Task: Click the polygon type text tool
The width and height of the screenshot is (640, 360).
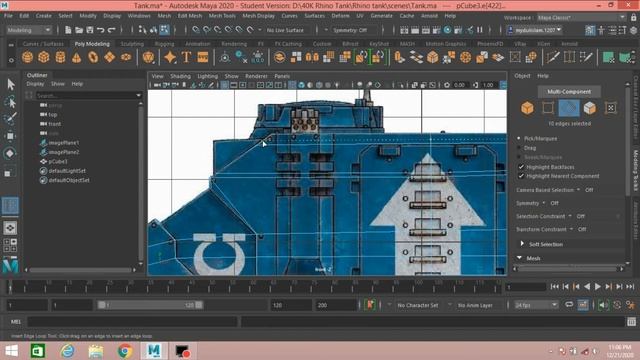Action: (186, 57)
